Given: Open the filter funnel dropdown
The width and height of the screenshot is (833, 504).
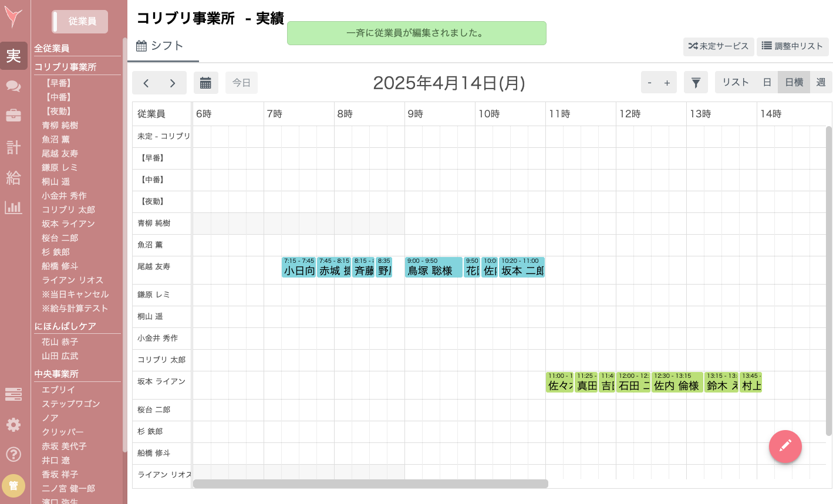Looking at the screenshot, I should click(x=696, y=82).
